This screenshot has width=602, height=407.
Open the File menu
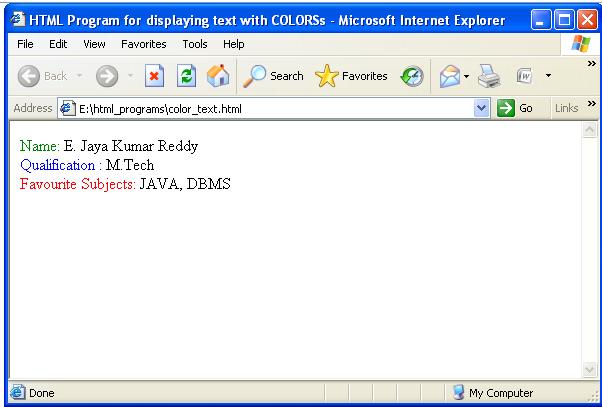[25, 44]
